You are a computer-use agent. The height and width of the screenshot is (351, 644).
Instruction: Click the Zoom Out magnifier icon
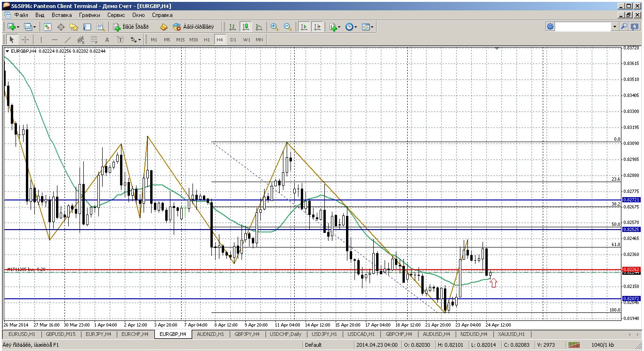click(x=288, y=27)
